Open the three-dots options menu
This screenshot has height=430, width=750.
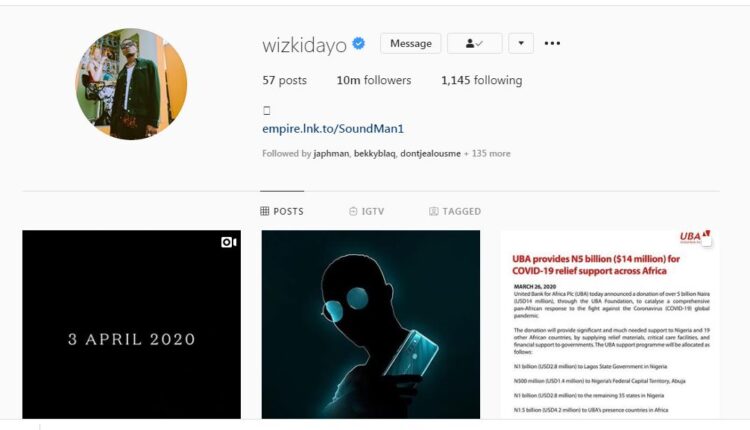pos(552,43)
